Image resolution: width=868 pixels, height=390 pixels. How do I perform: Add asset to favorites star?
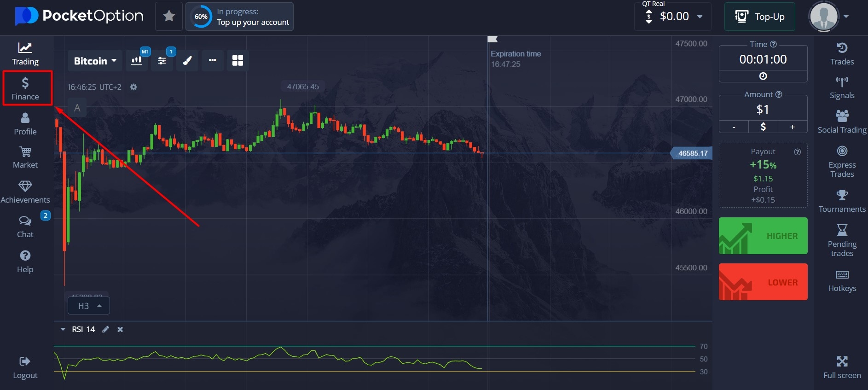pos(169,17)
